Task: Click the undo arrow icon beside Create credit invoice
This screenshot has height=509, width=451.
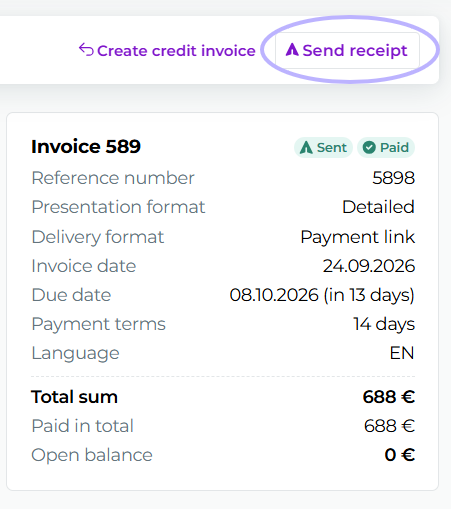Action: (x=86, y=50)
